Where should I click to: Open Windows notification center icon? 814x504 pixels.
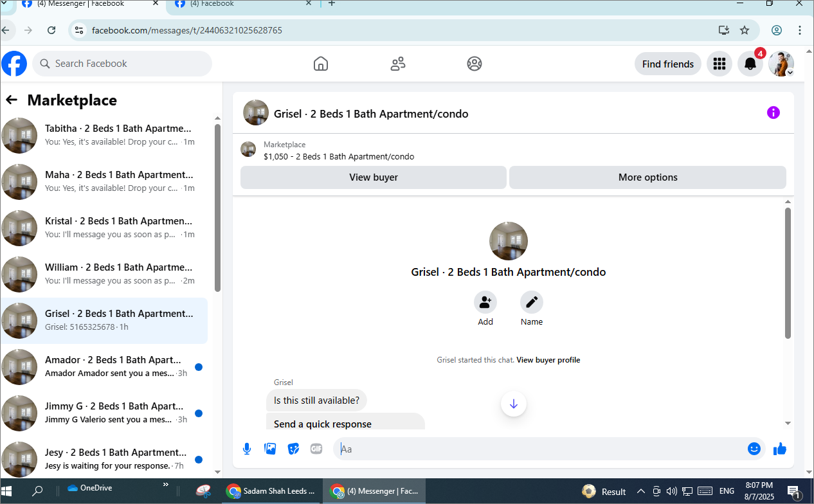[x=793, y=491]
